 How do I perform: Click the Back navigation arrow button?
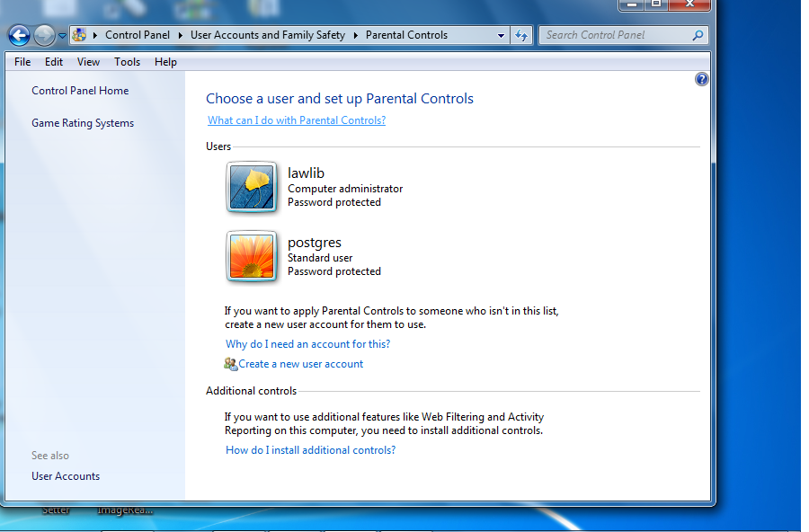[19, 36]
